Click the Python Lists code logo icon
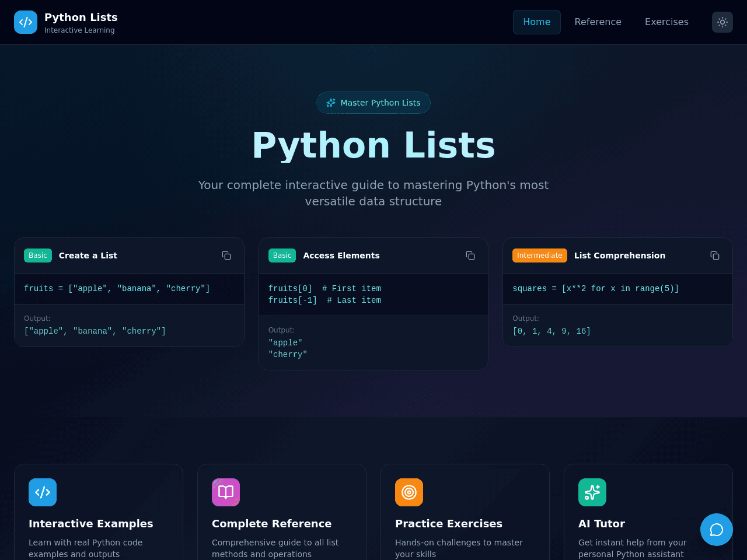Viewport: 747px width, 560px height. [26, 22]
